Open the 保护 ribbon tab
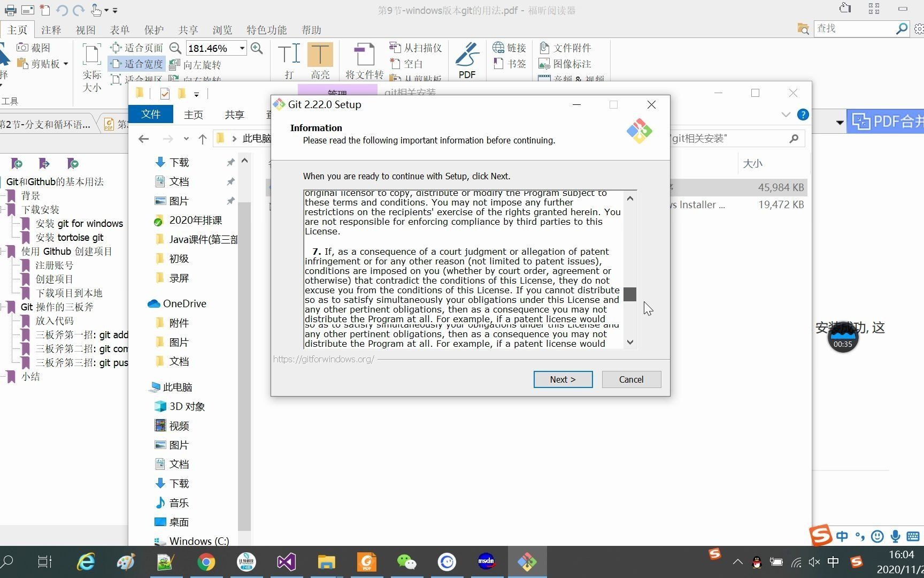Screen dimensions: 924x578 [154, 30]
